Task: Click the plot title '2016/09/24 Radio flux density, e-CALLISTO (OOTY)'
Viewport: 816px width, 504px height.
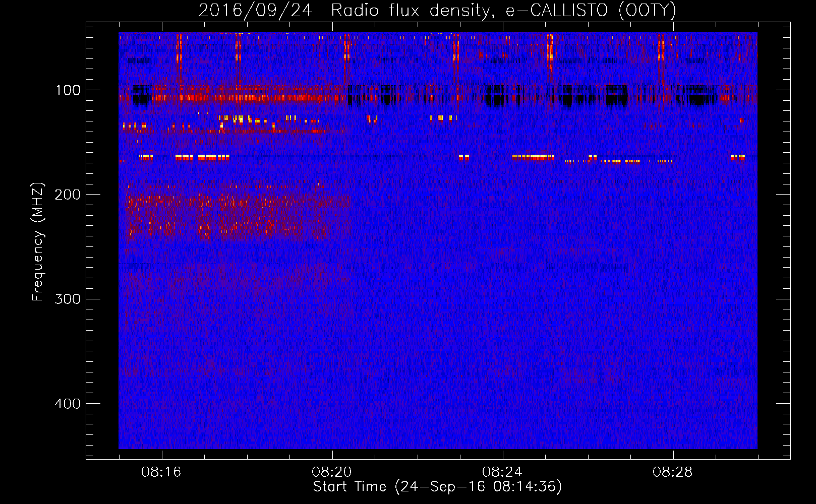Action: [x=437, y=11]
